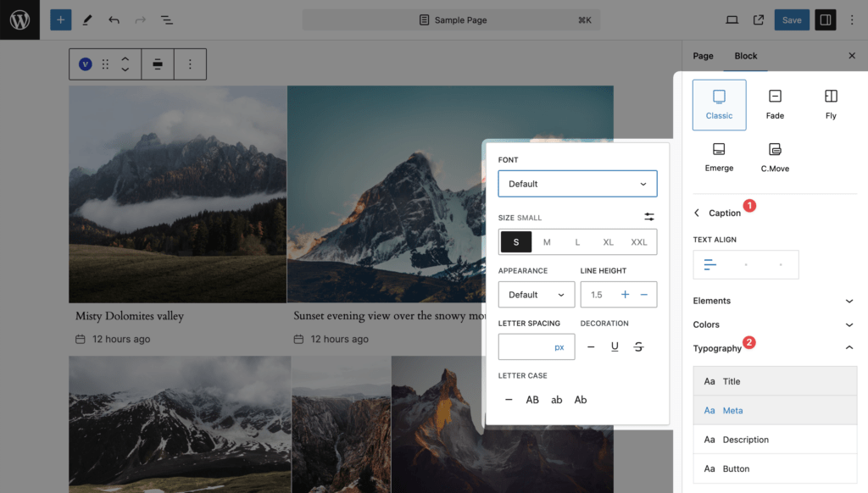Change the letter spacing px unit
Viewport: 868px width, 493px height.
pos(559,347)
